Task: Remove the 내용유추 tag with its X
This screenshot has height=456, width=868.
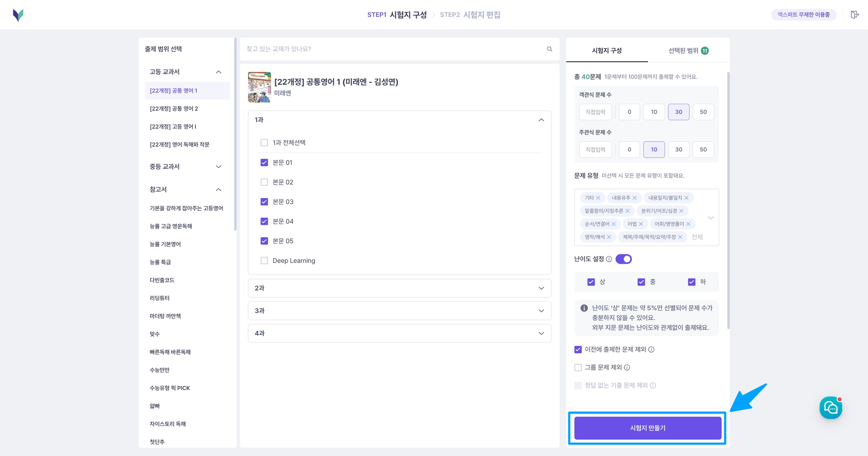Action: pyautogui.click(x=634, y=198)
